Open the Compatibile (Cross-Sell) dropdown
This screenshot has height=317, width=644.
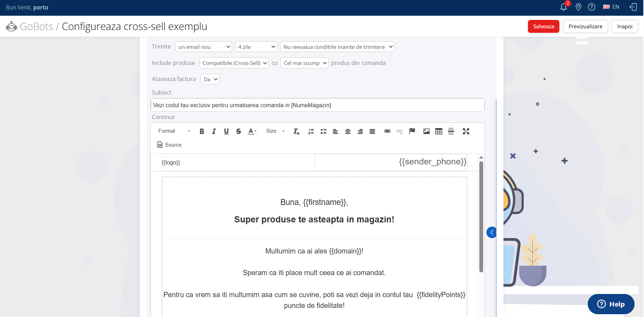[234, 63]
